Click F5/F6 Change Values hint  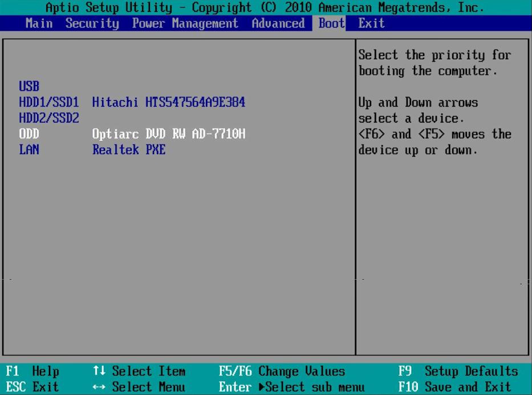[282, 372]
